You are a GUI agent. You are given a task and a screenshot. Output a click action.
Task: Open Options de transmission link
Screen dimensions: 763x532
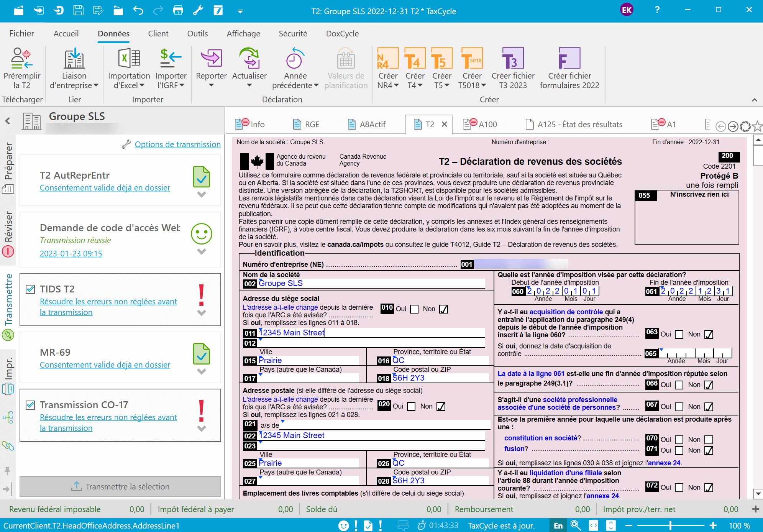[x=177, y=144]
